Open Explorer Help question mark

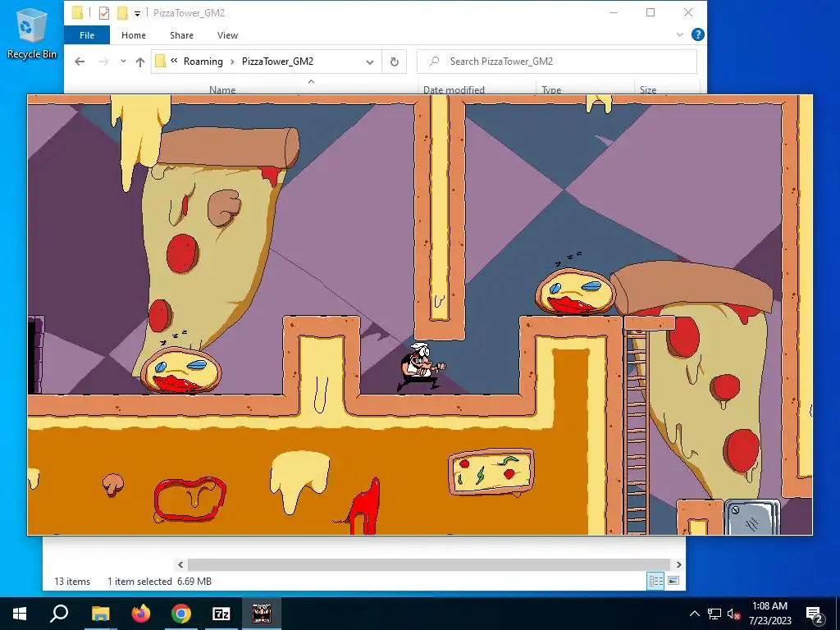697,34
